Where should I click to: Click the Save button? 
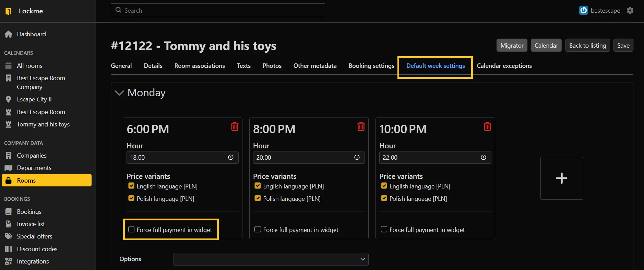pos(623,46)
